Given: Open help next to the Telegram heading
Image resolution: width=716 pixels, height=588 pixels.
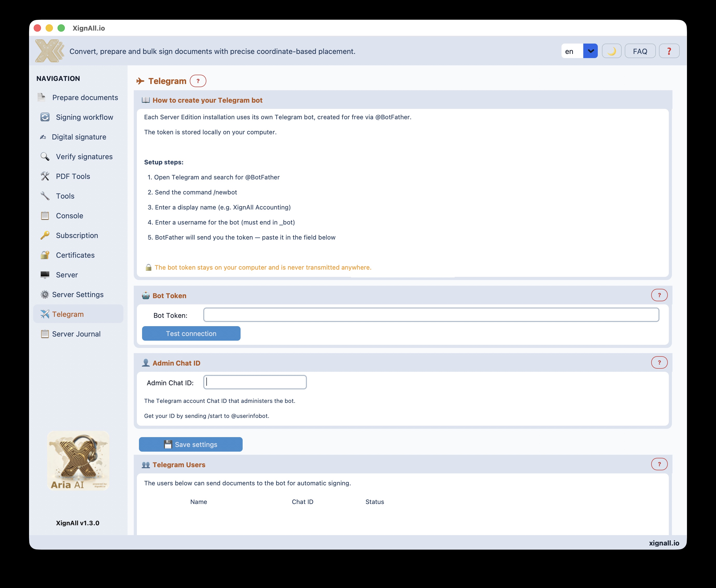Looking at the screenshot, I should click(198, 81).
